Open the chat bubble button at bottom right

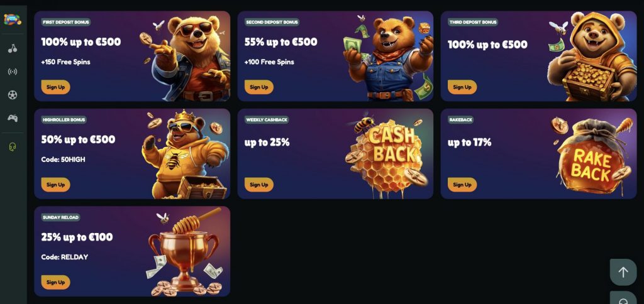point(623,298)
